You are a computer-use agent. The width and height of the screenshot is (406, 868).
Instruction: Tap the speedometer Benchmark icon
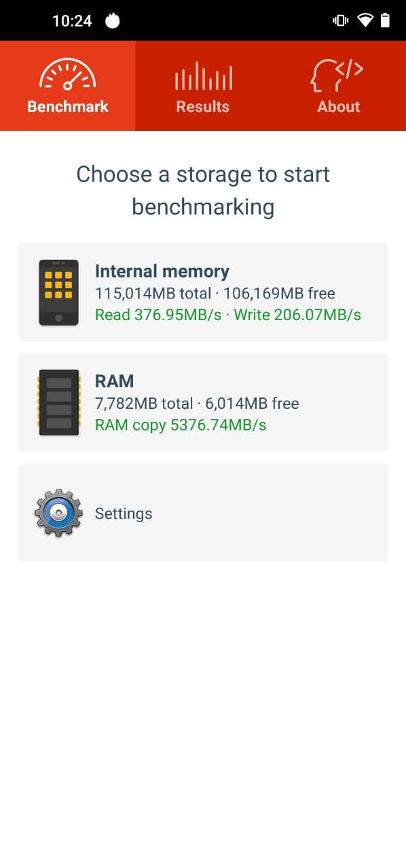(67, 75)
